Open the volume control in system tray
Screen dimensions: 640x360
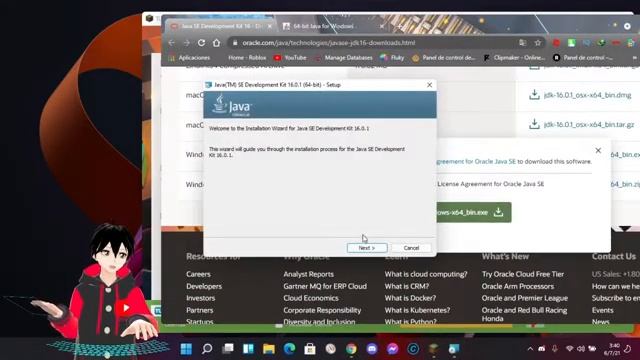point(581,349)
